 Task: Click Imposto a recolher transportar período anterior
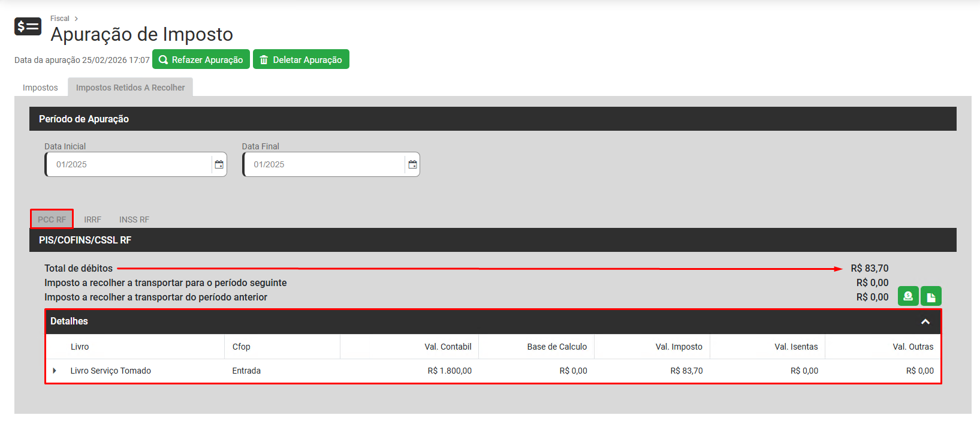pos(156,297)
